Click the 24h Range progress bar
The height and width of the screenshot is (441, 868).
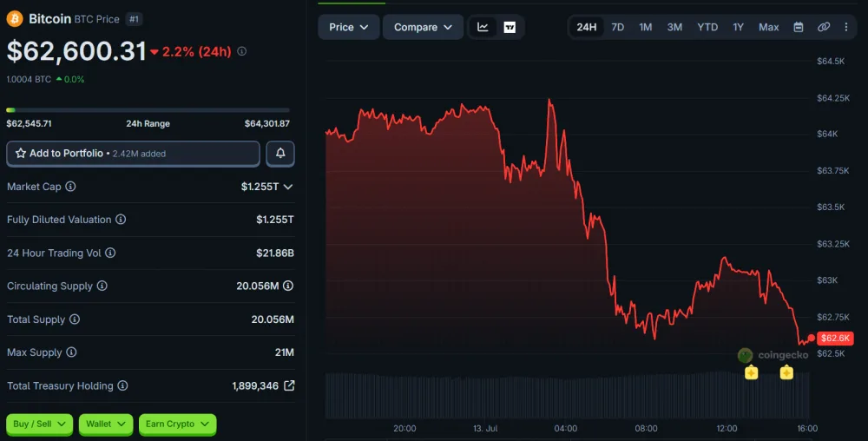(x=148, y=110)
